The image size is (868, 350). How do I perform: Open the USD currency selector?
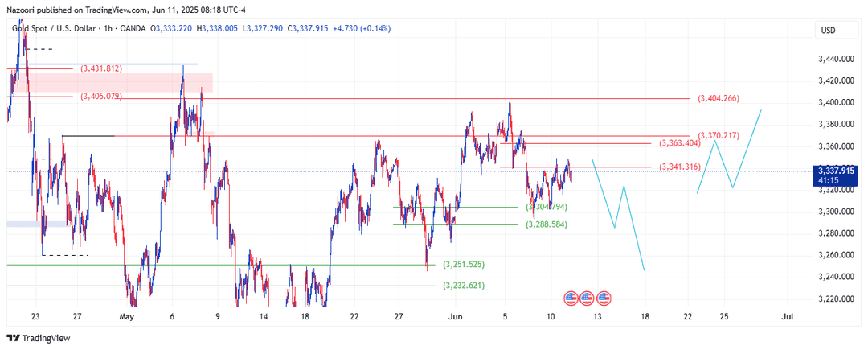click(x=836, y=30)
